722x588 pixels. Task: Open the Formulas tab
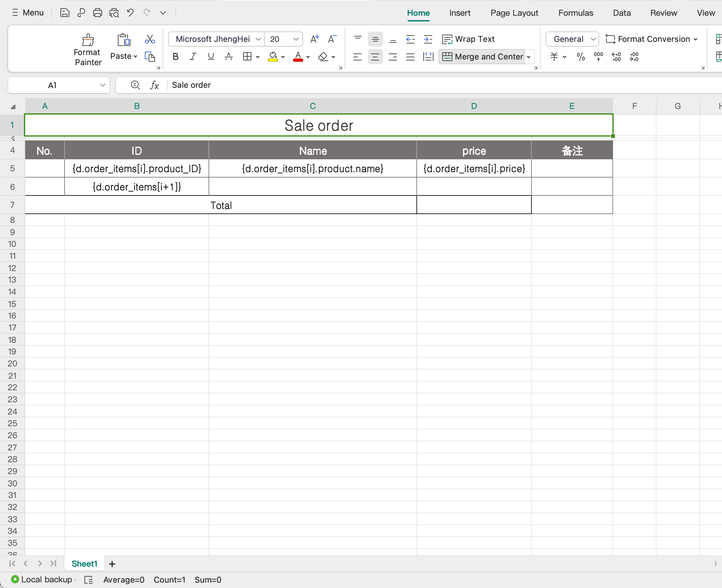(576, 13)
